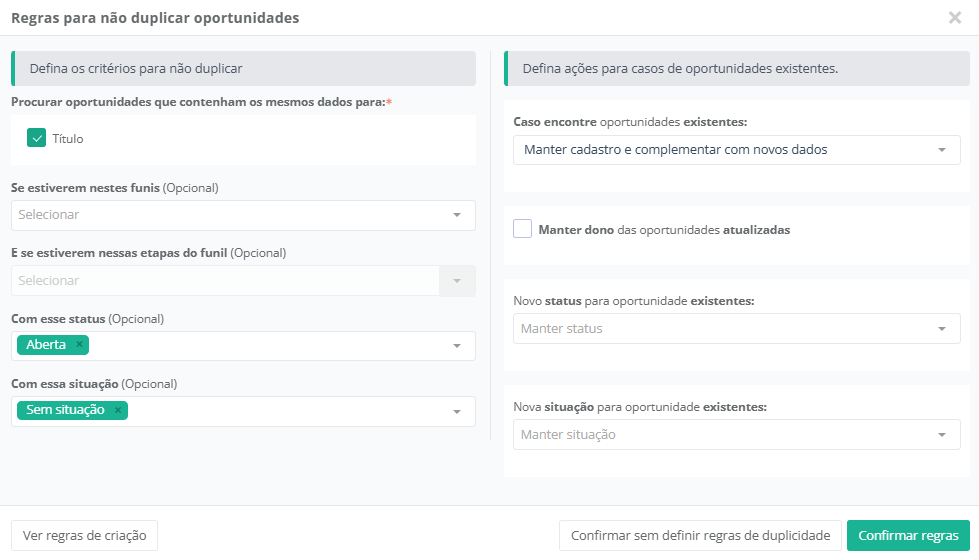Go to Ver regras de criação
The width and height of the screenshot is (979, 560).
click(84, 536)
